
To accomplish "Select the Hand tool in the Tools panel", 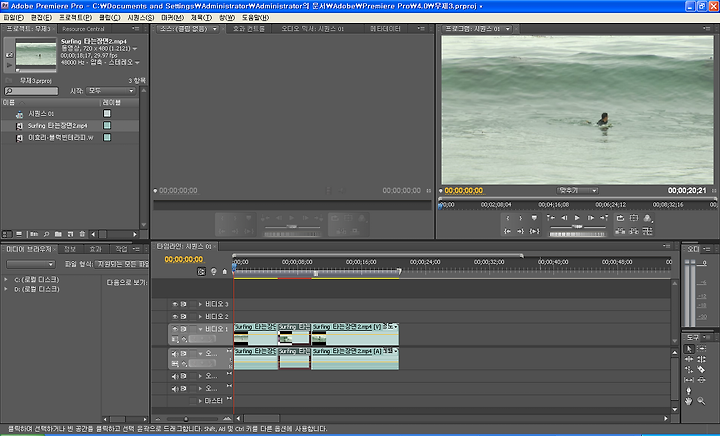I will (689, 401).
